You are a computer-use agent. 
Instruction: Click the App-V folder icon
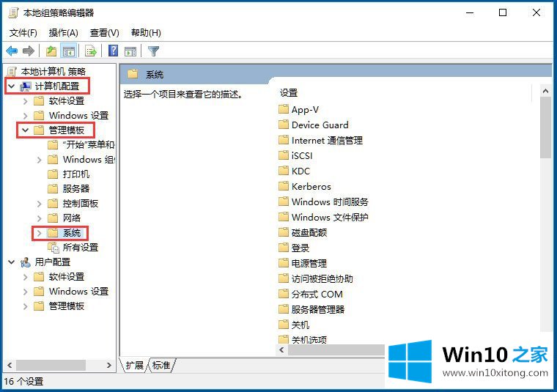click(x=284, y=109)
